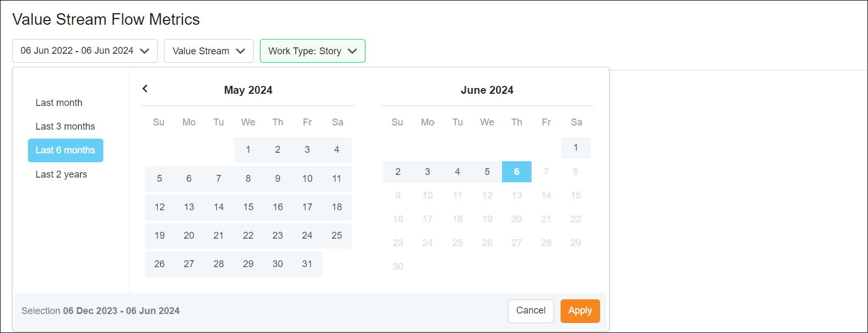Apply the selected date range
Image resolution: width=868 pixels, height=333 pixels.
[x=580, y=311]
